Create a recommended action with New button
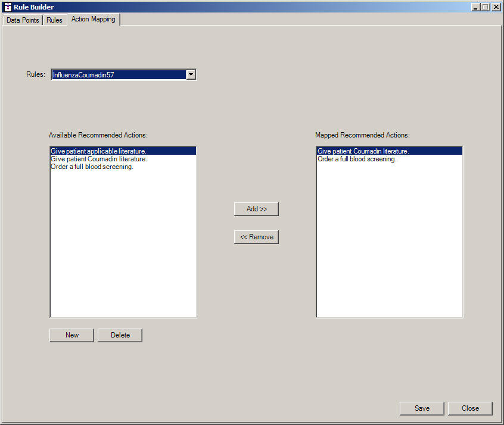The width and height of the screenshot is (504, 425). [x=71, y=335]
